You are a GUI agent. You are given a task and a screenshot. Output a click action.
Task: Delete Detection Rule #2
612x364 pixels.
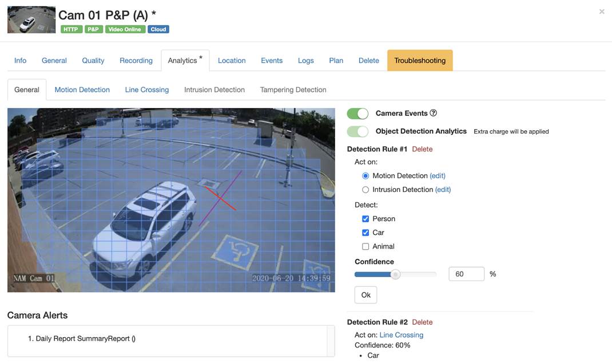(x=422, y=322)
